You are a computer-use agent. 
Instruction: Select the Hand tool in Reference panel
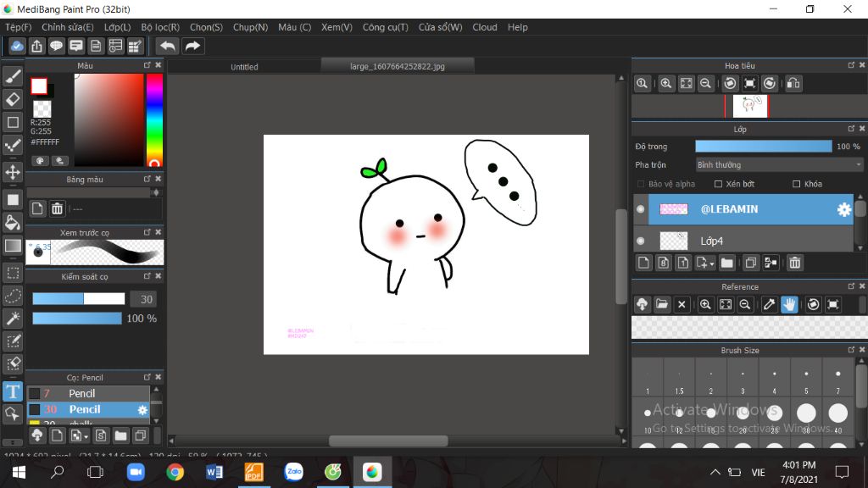(789, 304)
